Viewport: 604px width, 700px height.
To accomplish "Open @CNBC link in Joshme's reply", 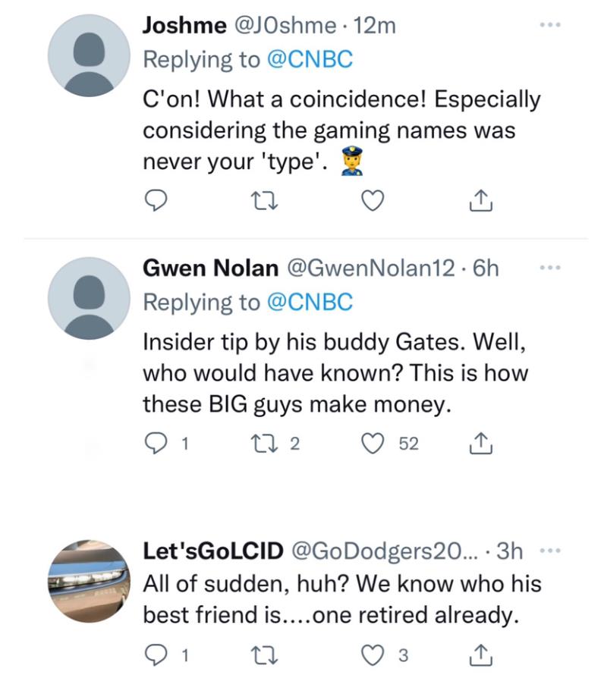I will point(311,60).
